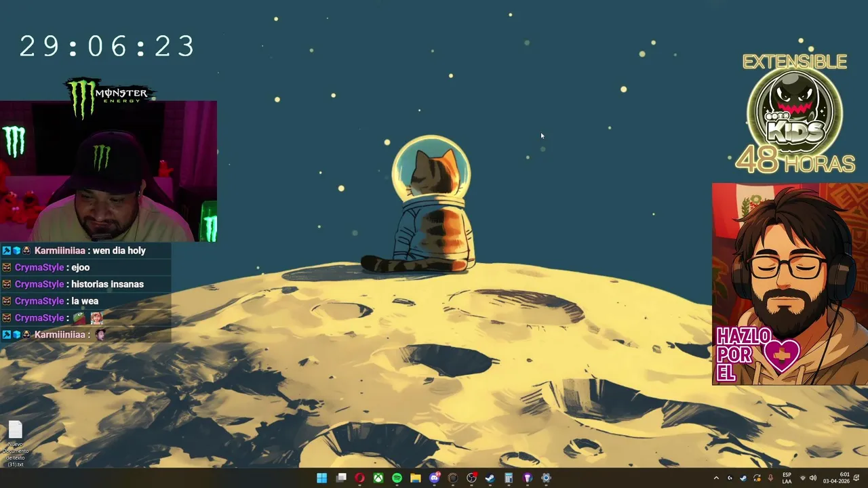
Task: Click the Logitech G Hub tray icon
Action: click(730, 478)
